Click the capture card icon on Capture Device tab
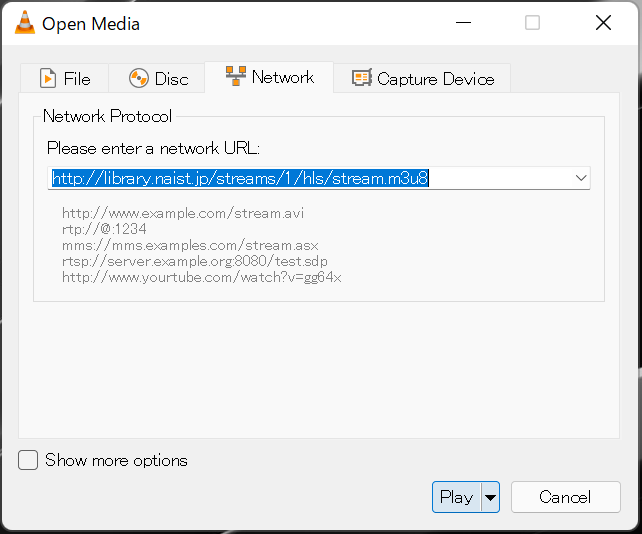This screenshot has height=534, width=642. (x=361, y=79)
